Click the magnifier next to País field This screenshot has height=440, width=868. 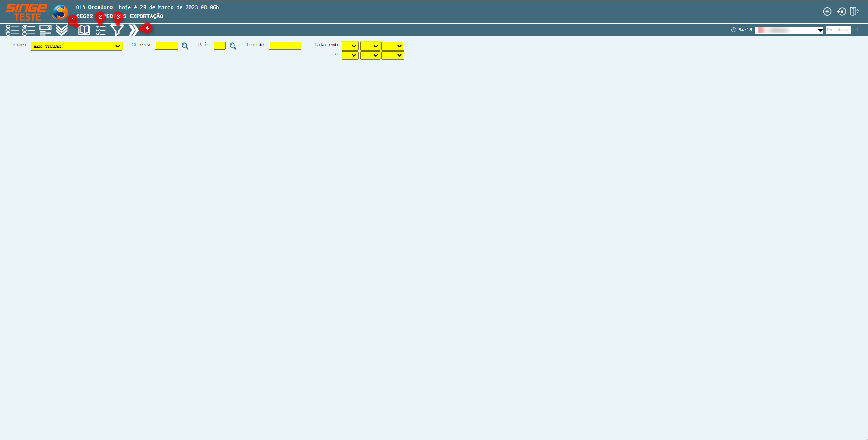pos(233,46)
